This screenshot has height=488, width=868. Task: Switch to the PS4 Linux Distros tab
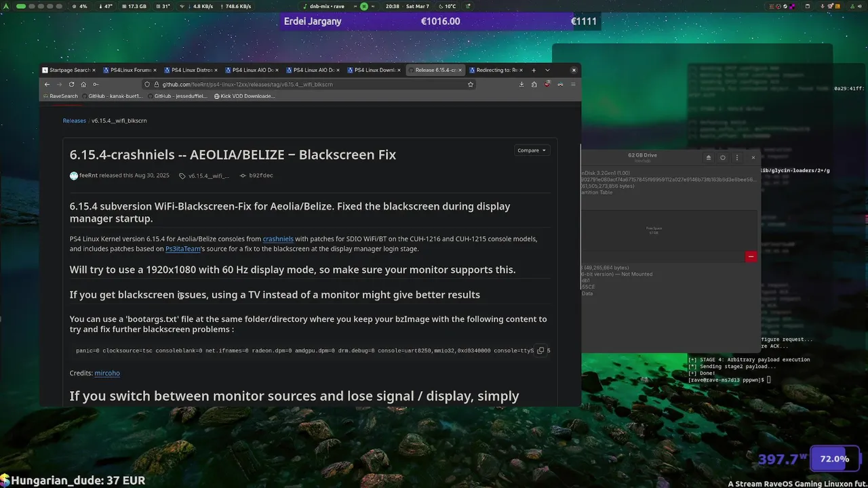192,70
